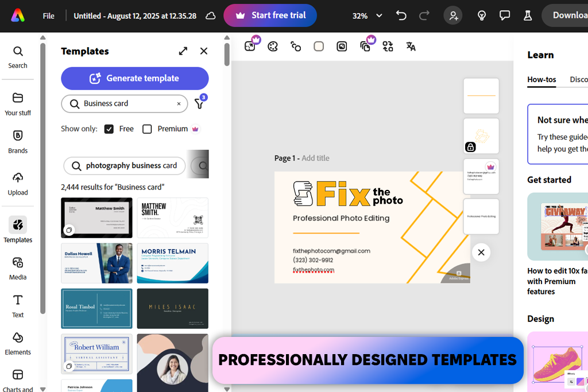Open Media in the sidebar

pos(18,269)
